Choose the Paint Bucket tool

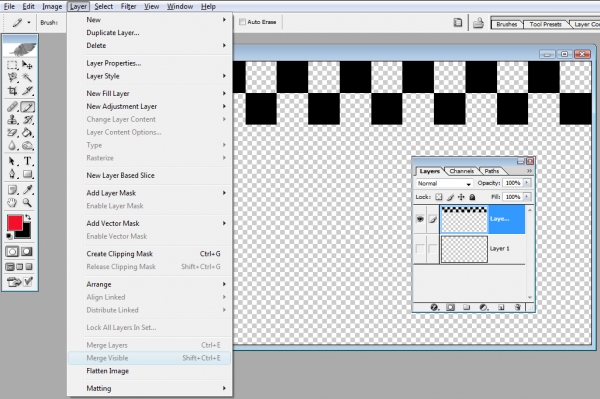click(x=27, y=133)
